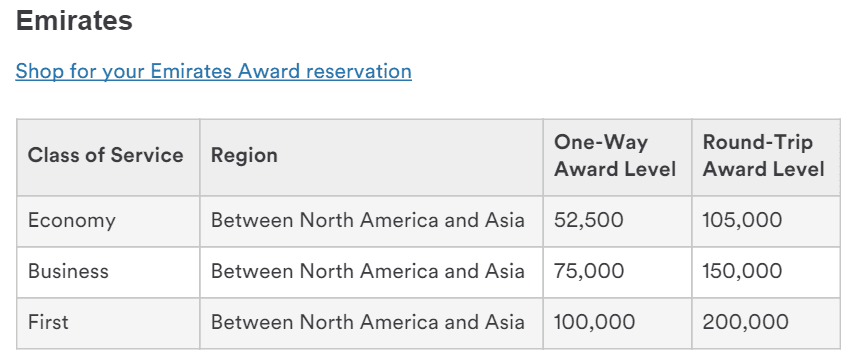Select the Economy class cell

pos(108,221)
